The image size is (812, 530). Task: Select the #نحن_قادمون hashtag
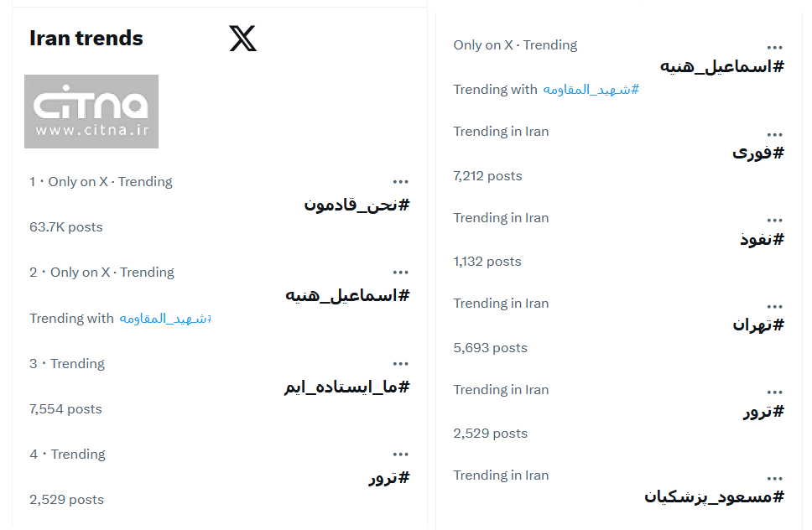click(x=356, y=204)
